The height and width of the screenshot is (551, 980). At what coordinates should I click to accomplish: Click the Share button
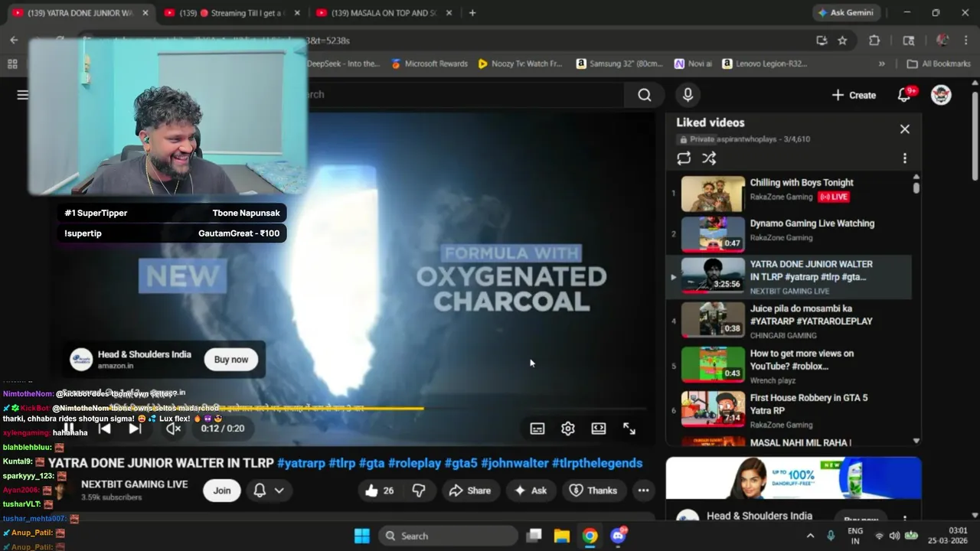[x=470, y=491]
